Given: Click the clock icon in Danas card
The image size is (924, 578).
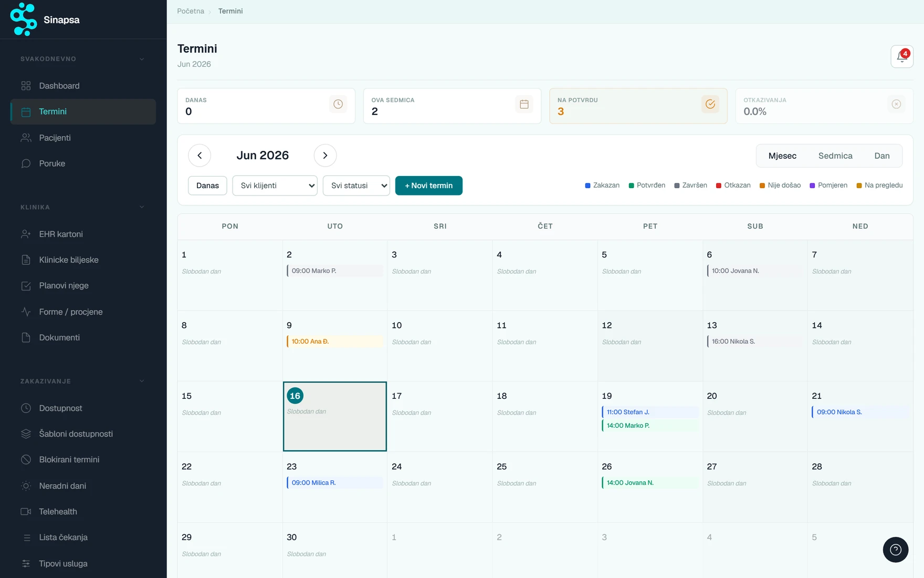Looking at the screenshot, I should tap(338, 104).
